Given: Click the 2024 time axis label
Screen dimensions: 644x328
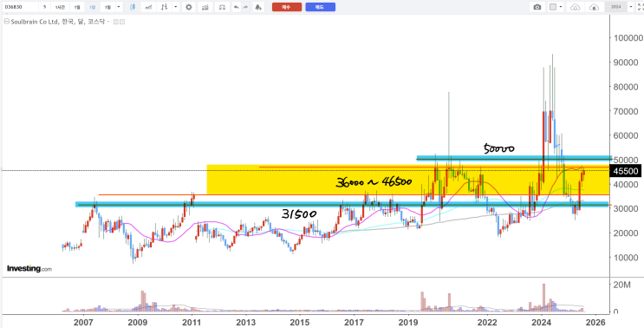Looking at the screenshot, I should click(x=542, y=323).
